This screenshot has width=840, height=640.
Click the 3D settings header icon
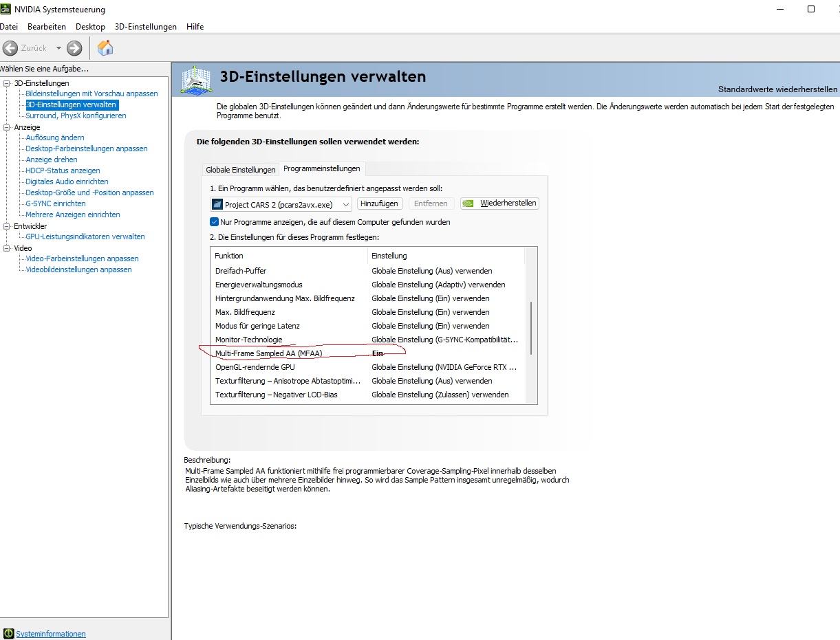[196, 80]
